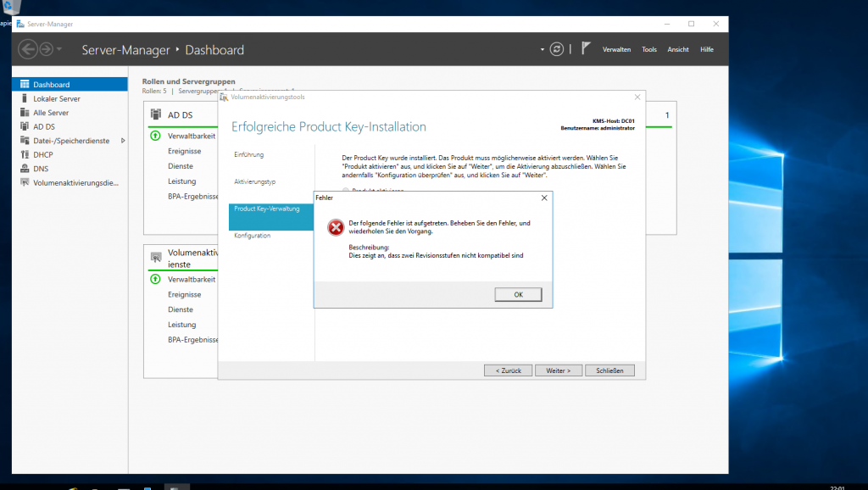The image size is (868, 490).
Task: Click the refresh icon in Server-Manager header
Action: coord(556,49)
